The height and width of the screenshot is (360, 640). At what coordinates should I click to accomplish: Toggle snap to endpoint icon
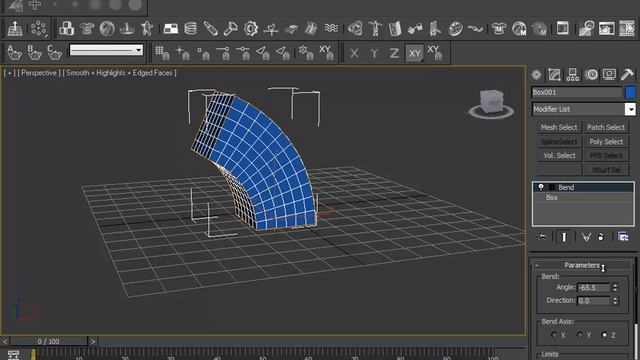223,53
